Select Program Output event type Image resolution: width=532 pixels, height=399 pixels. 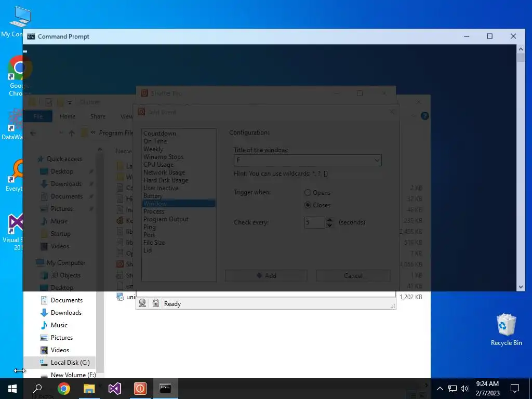pos(166,219)
